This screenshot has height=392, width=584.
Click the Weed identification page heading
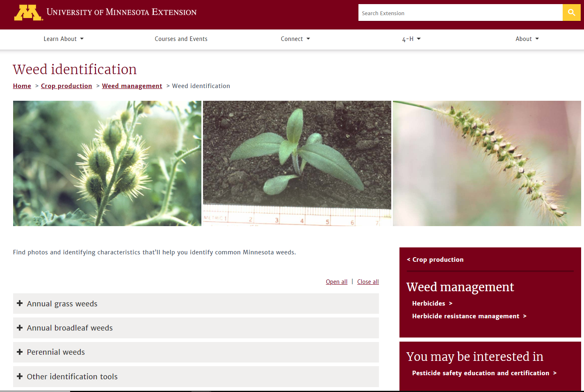click(75, 69)
